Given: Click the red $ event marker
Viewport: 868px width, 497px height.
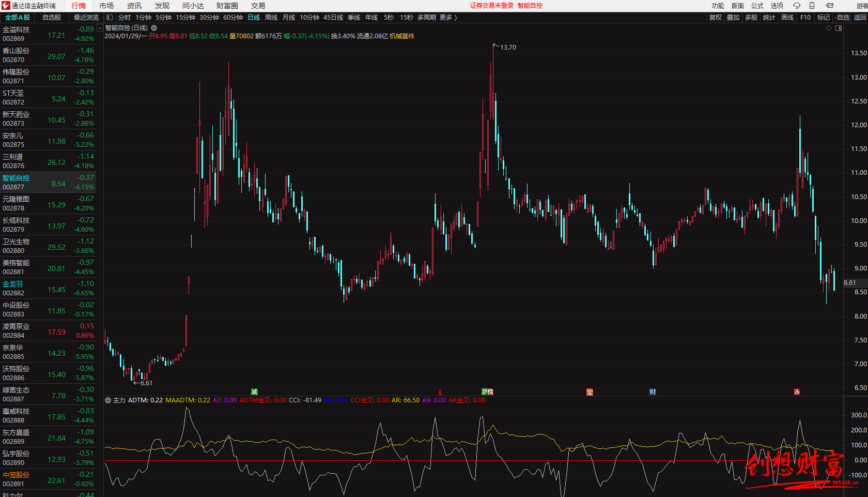Looking at the screenshot, I should tap(440, 393).
